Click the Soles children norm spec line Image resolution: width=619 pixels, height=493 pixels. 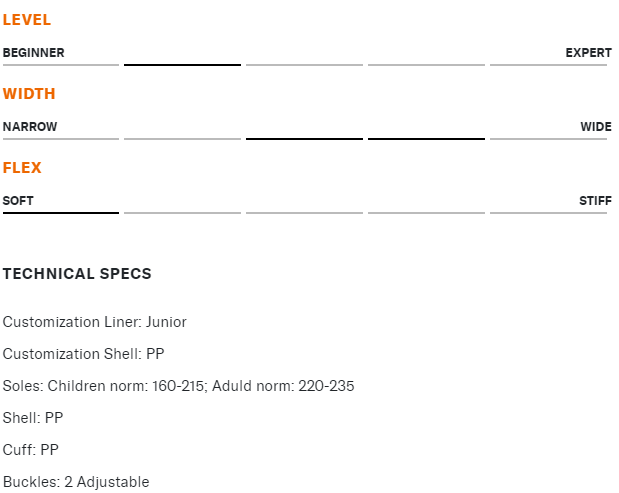[179, 386]
